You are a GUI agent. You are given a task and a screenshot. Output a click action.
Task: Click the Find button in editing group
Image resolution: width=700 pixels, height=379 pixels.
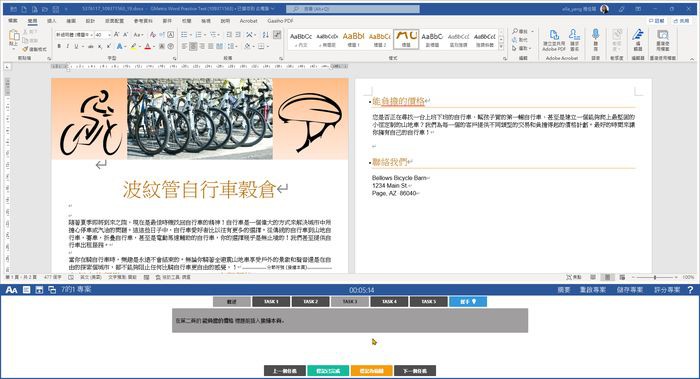click(x=520, y=31)
